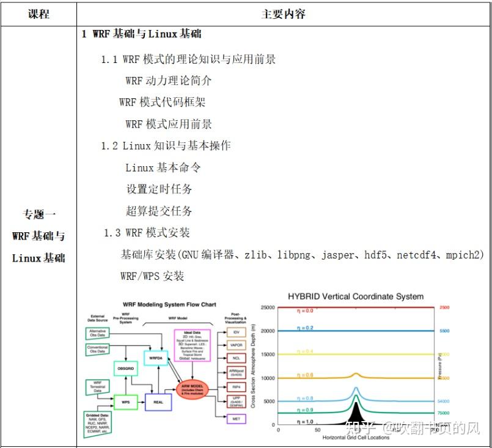Open the IDV node in the visualization column
The height and width of the screenshot is (448, 492).
(236, 332)
